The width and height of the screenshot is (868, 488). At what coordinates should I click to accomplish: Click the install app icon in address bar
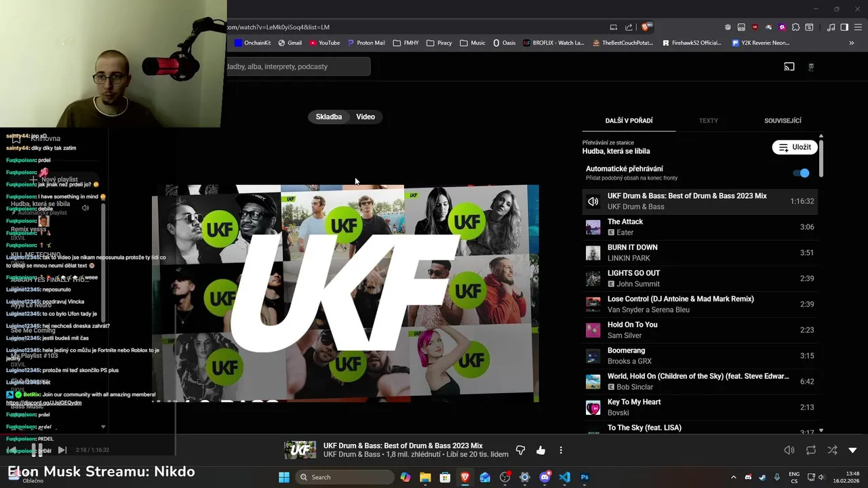click(613, 27)
